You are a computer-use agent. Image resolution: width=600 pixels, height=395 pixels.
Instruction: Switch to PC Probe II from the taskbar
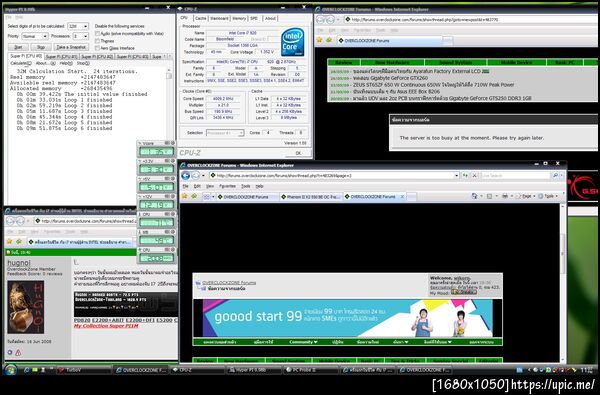pos(311,370)
